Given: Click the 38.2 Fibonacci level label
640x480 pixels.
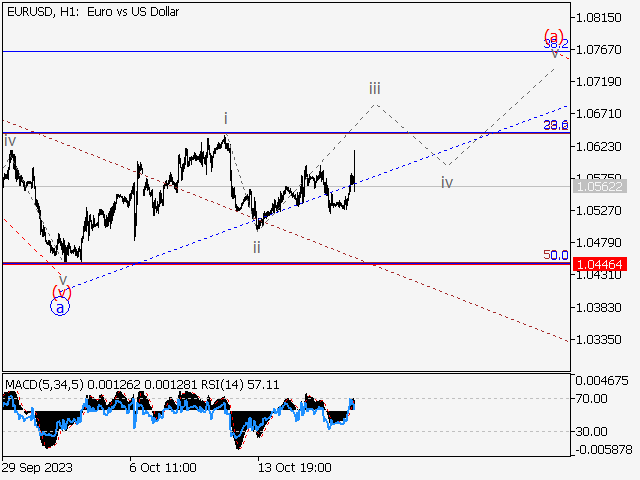Looking at the screenshot, I should pos(556,44).
